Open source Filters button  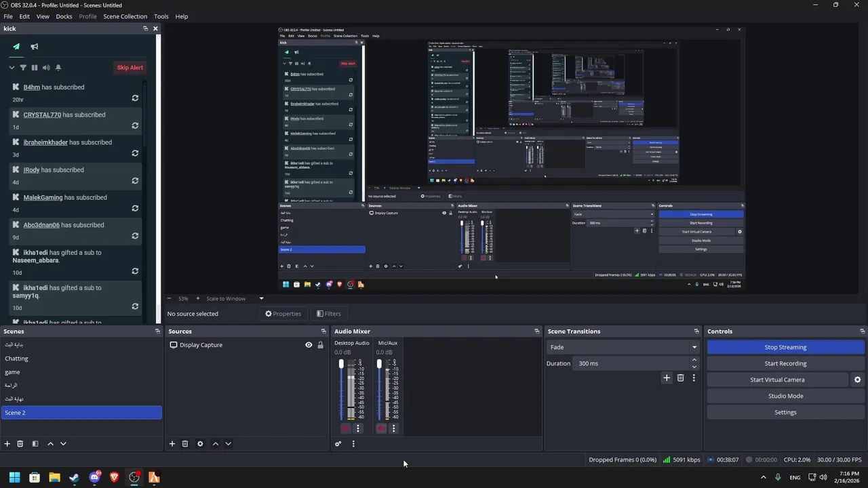pos(329,314)
